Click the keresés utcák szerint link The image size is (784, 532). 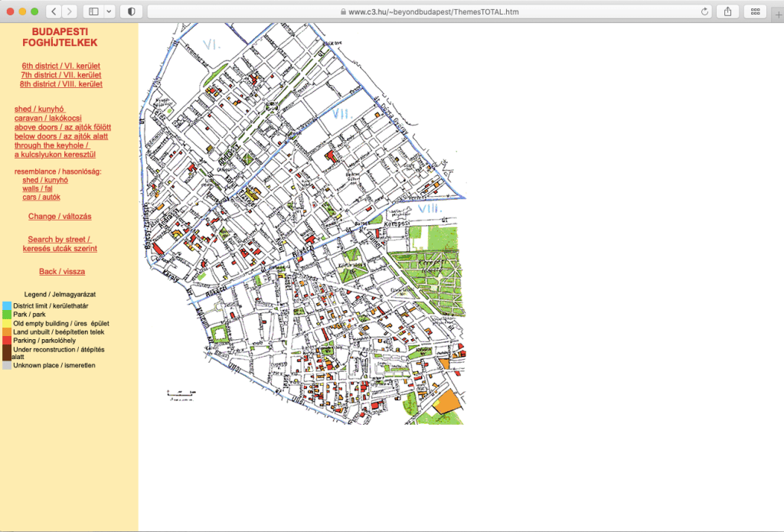point(60,249)
